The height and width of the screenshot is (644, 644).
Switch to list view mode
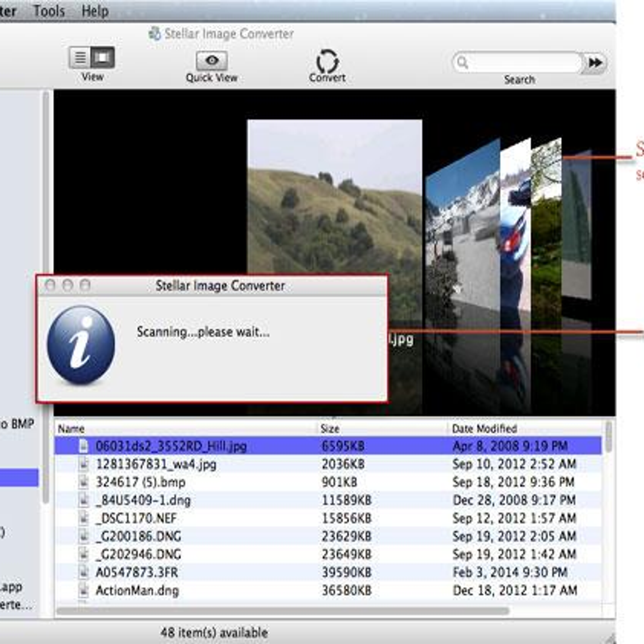click(80, 58)
